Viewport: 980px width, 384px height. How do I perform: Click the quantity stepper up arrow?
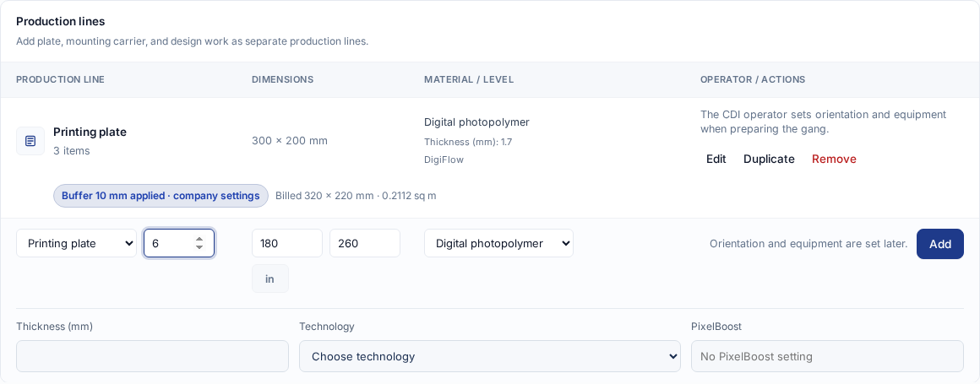199,239
